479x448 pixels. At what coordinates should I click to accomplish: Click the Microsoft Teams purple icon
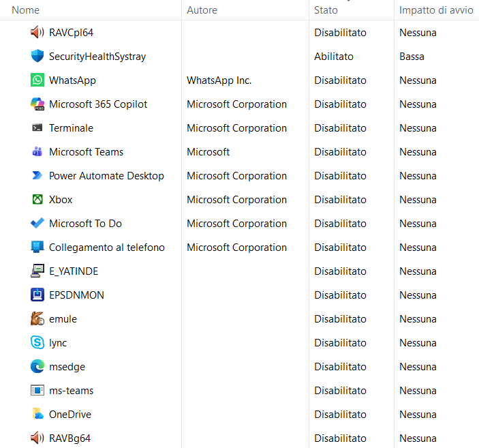[37, 151]
